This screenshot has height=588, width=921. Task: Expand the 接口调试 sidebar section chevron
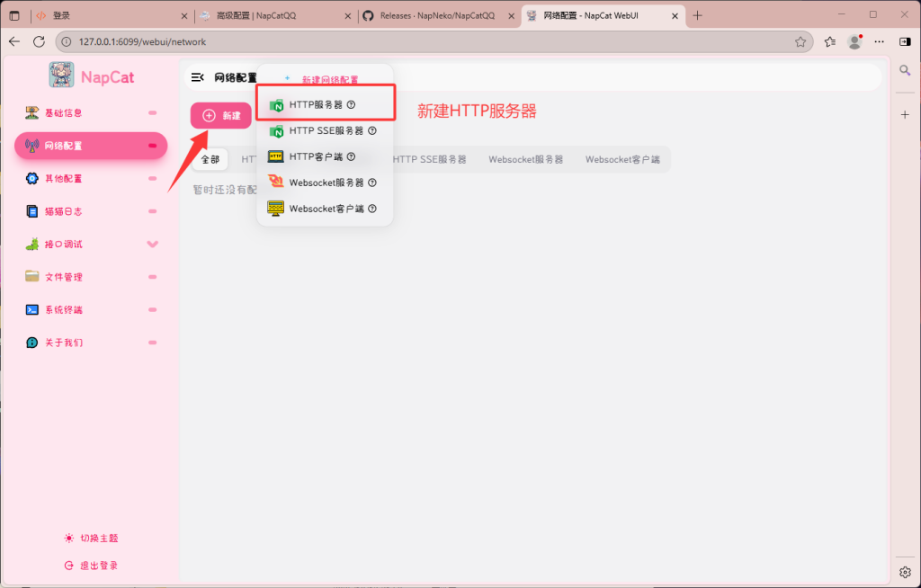153,243
